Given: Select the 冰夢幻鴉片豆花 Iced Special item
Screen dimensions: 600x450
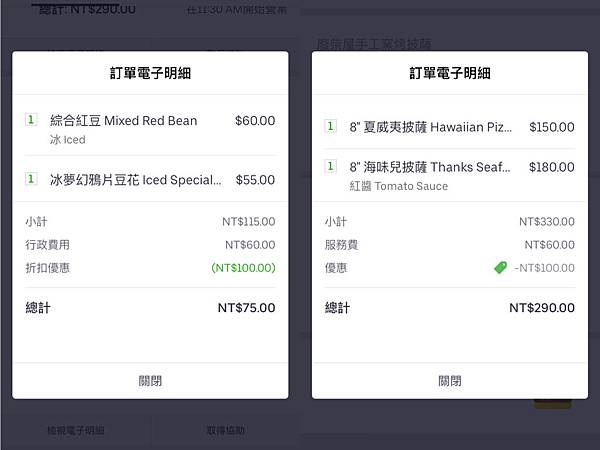Looking at the screenshot, I should (136, 180).
